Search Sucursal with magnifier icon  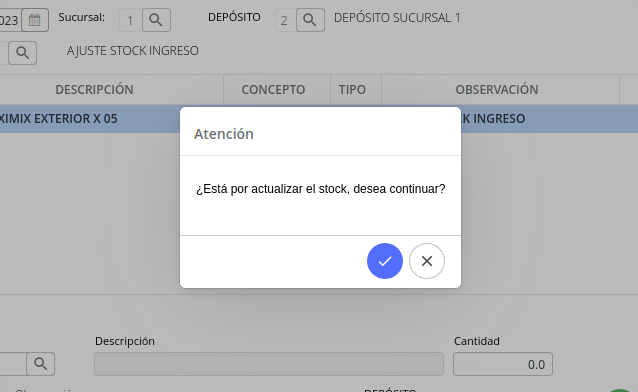(x=156, y=20)
